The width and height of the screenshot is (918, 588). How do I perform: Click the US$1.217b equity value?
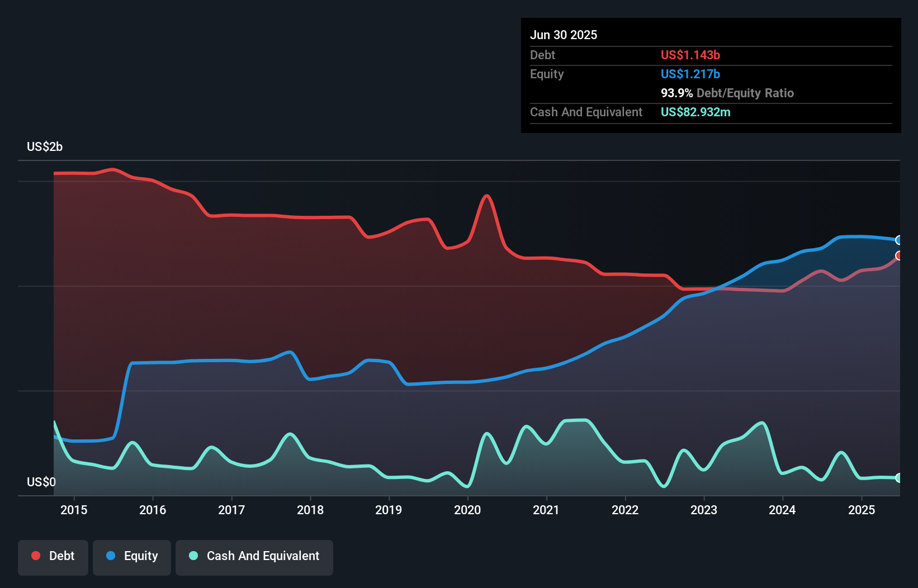click(690, 74)
